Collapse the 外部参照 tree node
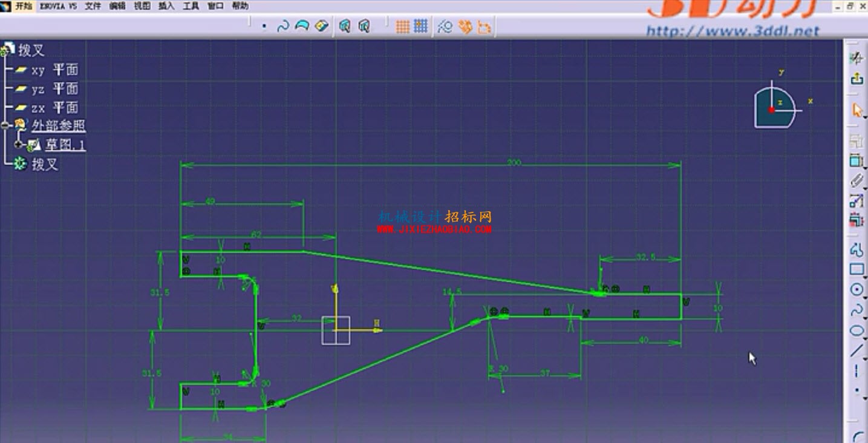The height and width of the screenshot is (443, 868). pos(6,126)
